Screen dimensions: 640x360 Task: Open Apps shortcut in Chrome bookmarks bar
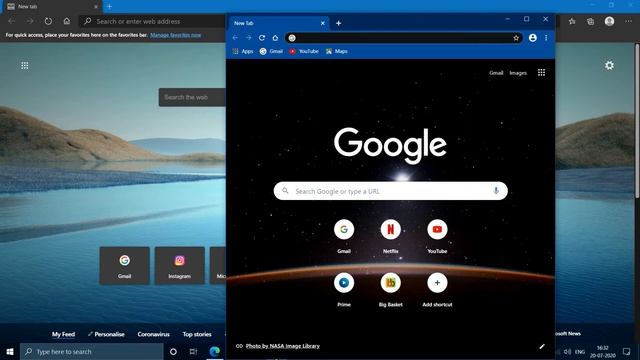pos(243,51)
